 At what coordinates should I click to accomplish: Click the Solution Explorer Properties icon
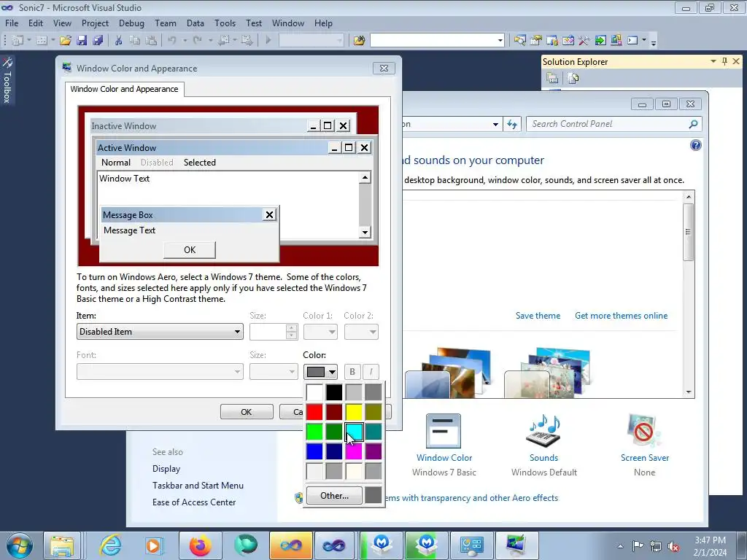(553, 78)
